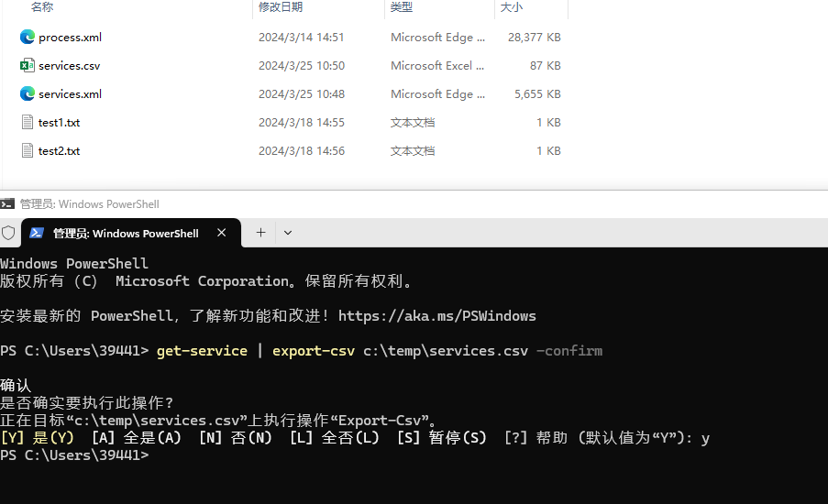Viewport: 828px width, 504px height.
Task: Click the 确认 heading in terminal
Action: (x=16, y=385)
